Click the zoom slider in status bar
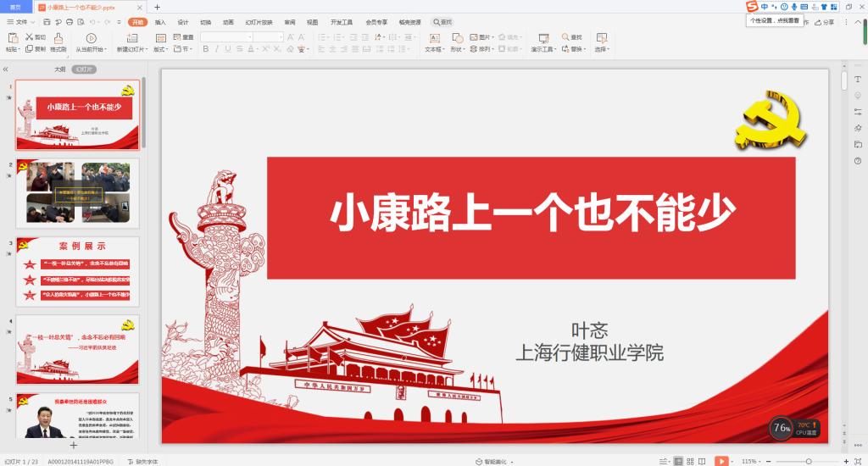Viewport: 868px width, 466px height. click(808, 461)
